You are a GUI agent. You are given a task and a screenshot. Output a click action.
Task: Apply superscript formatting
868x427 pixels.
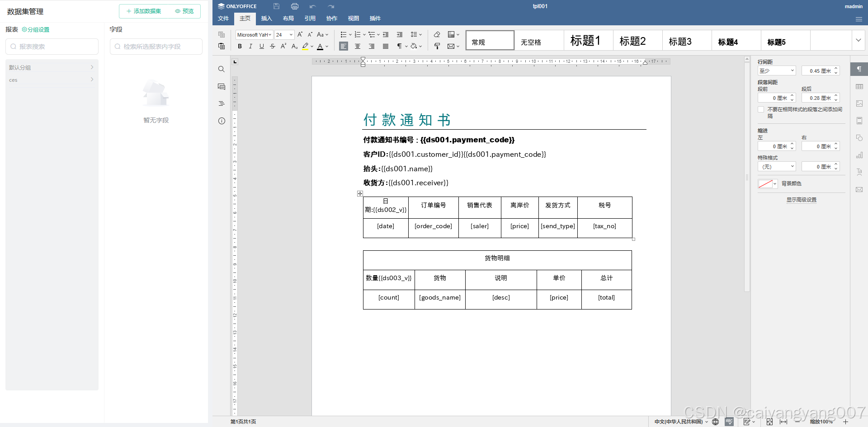pyautogui.click(x=283, y=46)
